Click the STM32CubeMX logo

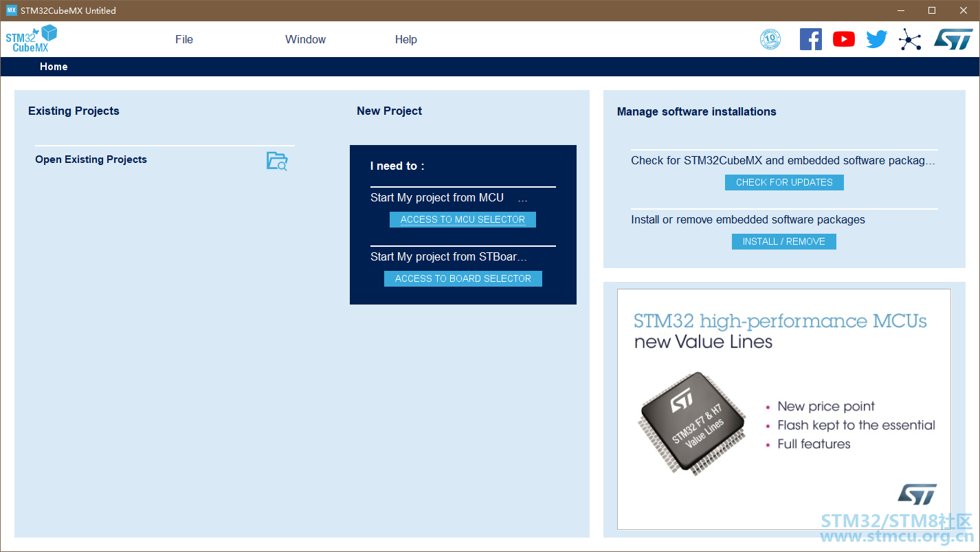(x=32, y=38)
